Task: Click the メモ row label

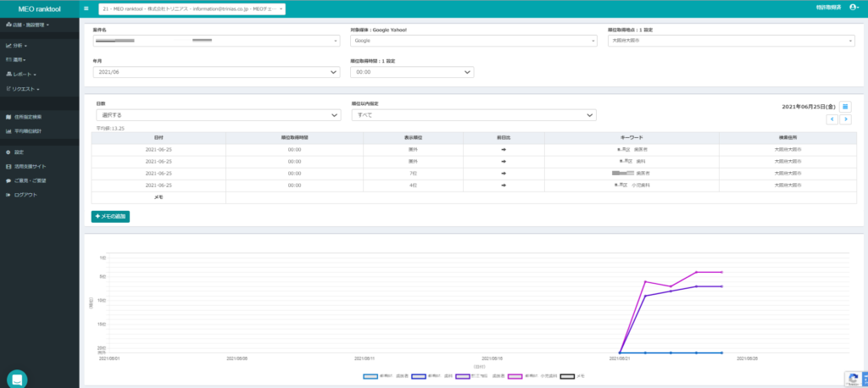Action: 159,197
